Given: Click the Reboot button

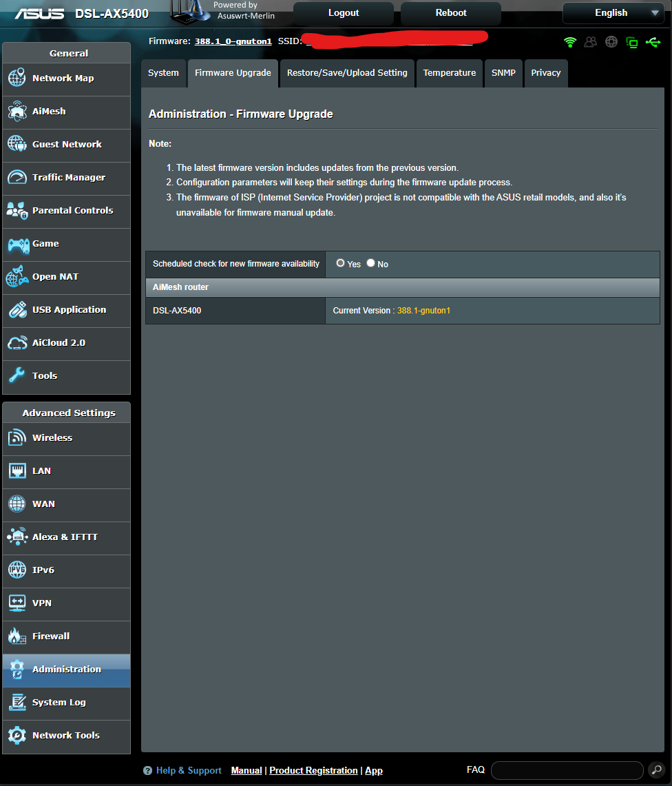Looking at the screenshot, I should 450,12.
